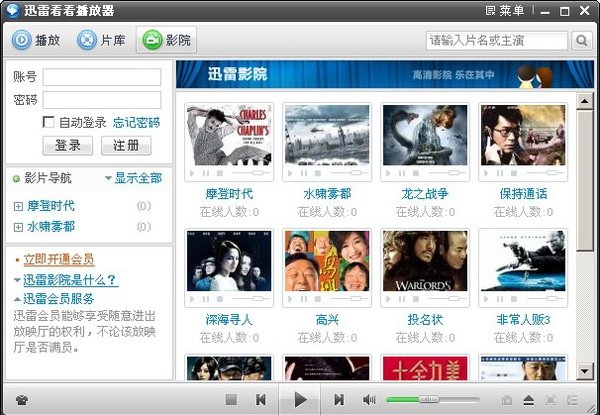Click the mini slider under 保持通话 poster

[x=545, y=173]
